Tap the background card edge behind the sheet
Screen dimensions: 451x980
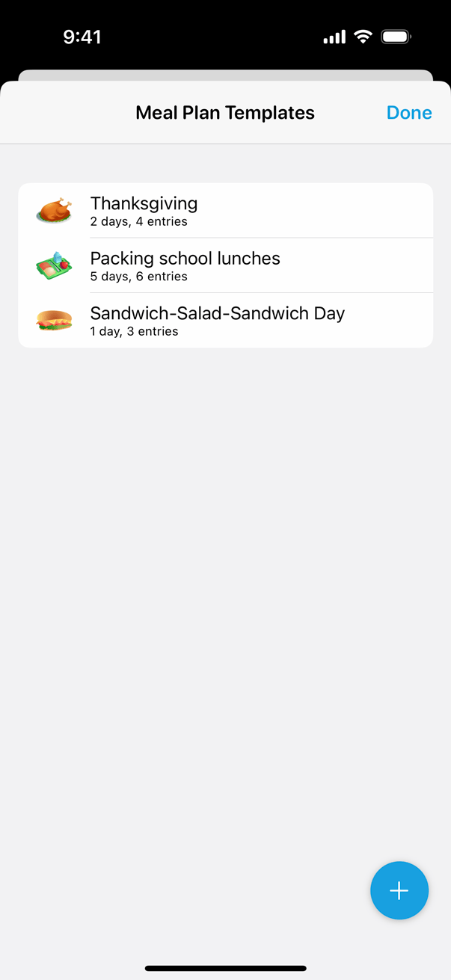225,75
